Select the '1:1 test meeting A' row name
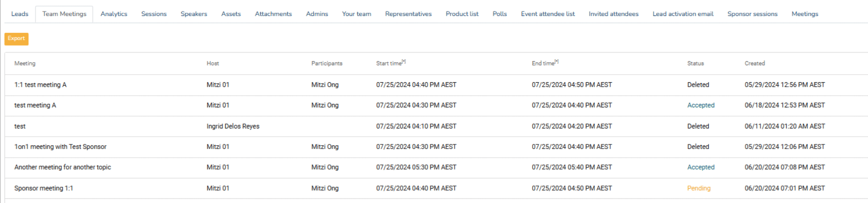Image resolution: width=868 pixels, height=203 pixels. pyautogui.click(x=40, y=85)
